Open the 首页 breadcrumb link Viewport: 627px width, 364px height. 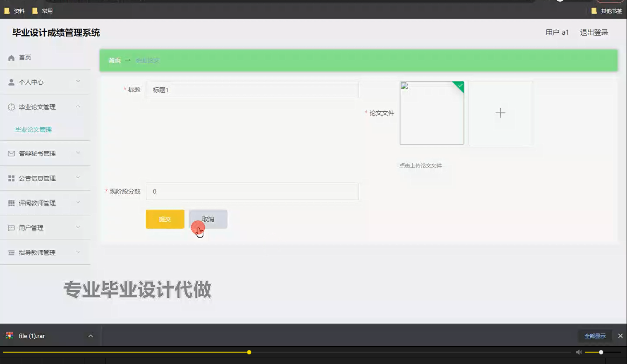click(x=114, y=60)
